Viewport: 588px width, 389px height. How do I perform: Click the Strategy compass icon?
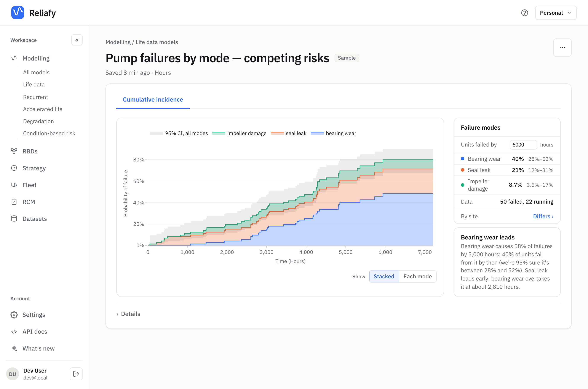(14, 168)
